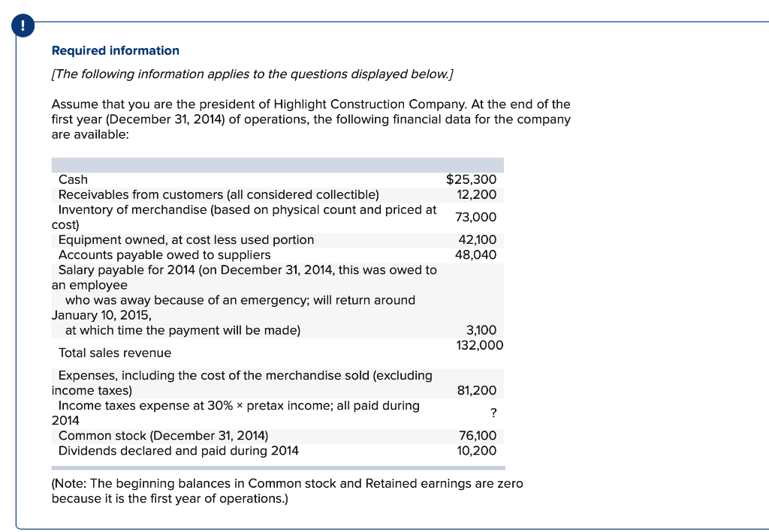
Task: Click 'Expenses, including the cost of the merchandise' label
Action: click(x=243, y=383)
